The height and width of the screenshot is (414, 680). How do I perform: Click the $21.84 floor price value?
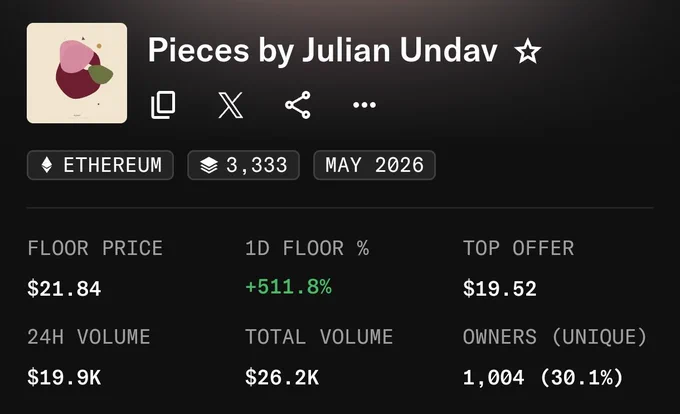pos(64,289)
